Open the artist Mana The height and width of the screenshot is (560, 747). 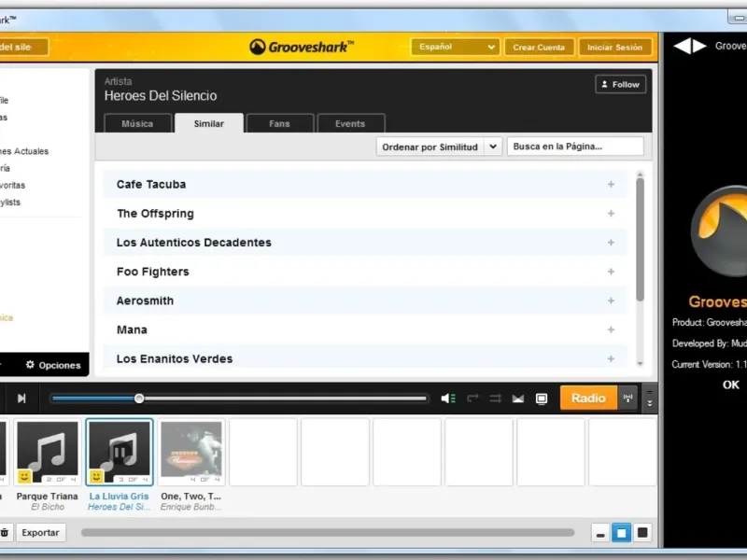click(132, 329)
